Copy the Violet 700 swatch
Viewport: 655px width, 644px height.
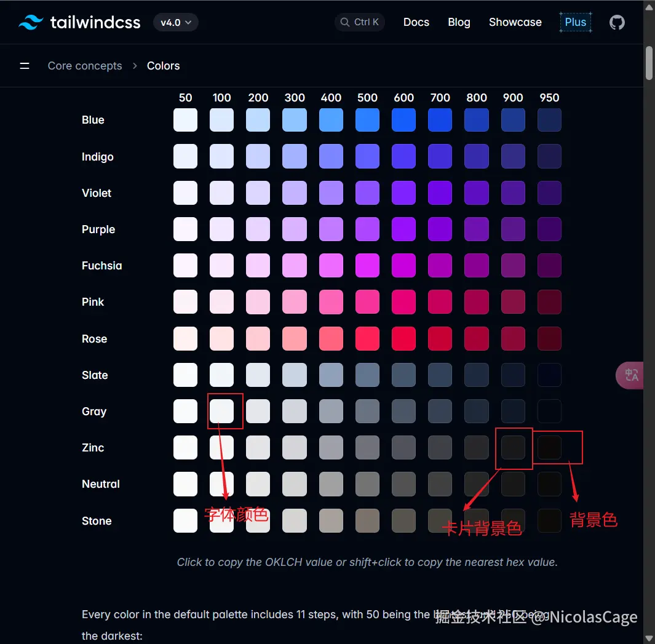[440, 193]
